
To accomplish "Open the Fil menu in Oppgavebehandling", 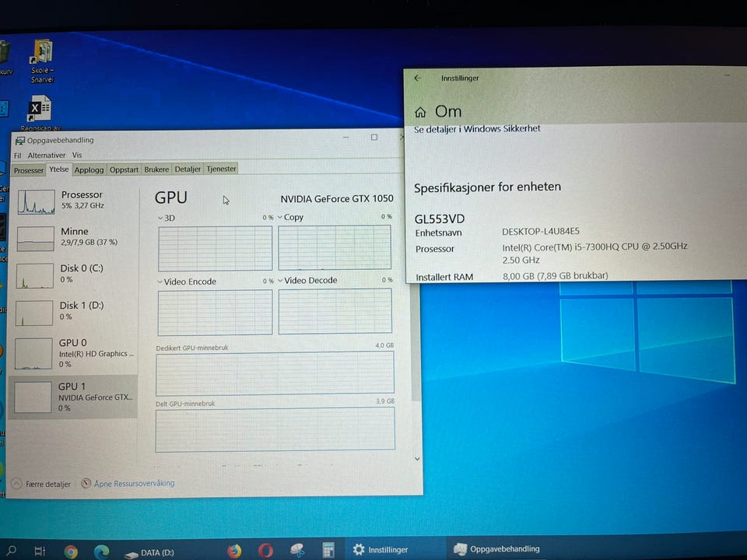I will [18, 156].
